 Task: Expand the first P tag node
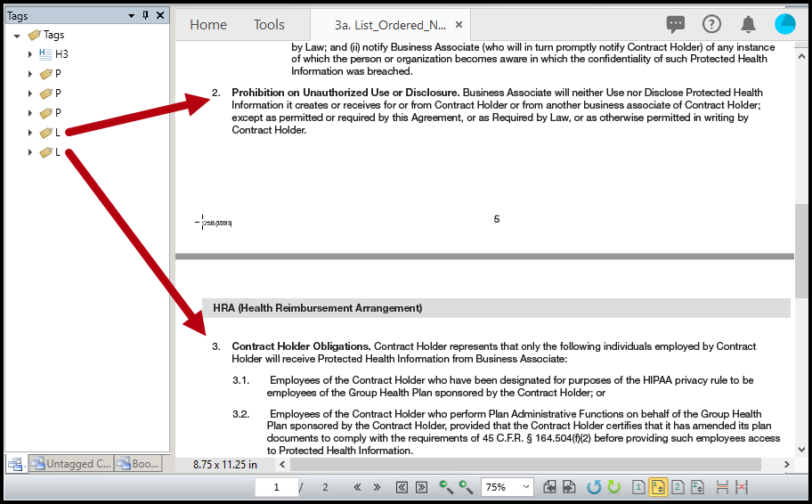click(x=30, y=74)
